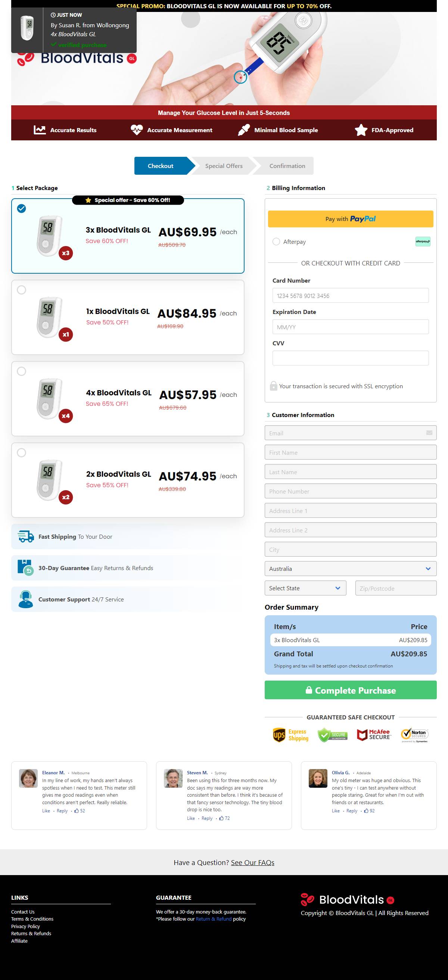Pay with PayPal button

[x=350, y=219]
